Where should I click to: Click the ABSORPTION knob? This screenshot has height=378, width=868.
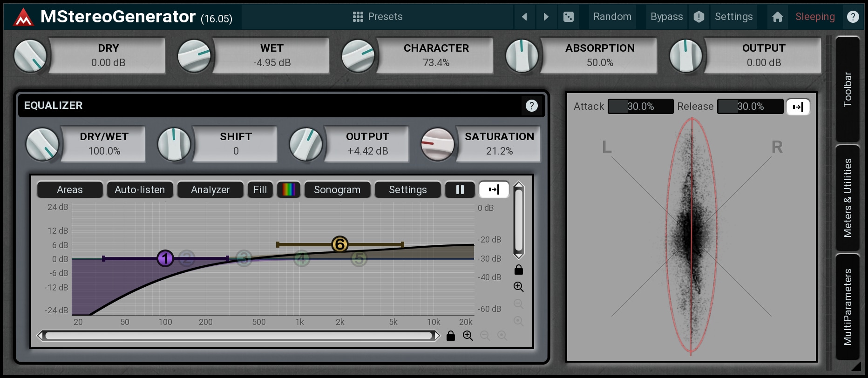[x=522, y=56]
